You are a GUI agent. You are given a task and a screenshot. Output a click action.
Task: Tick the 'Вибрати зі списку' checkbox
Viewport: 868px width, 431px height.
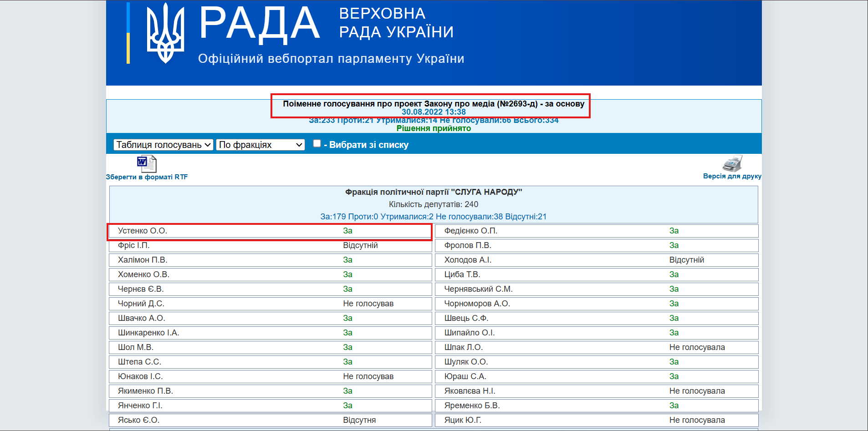317,143
